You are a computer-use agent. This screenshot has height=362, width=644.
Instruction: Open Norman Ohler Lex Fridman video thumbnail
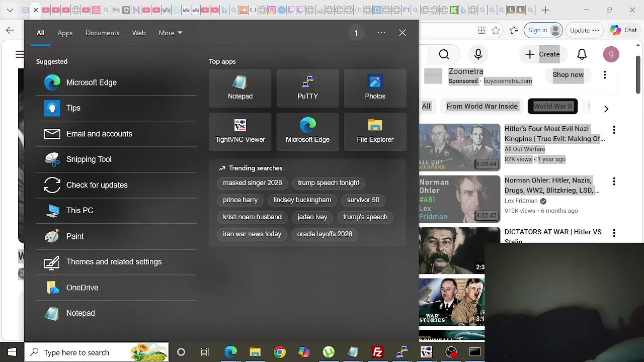click(460, 199)
